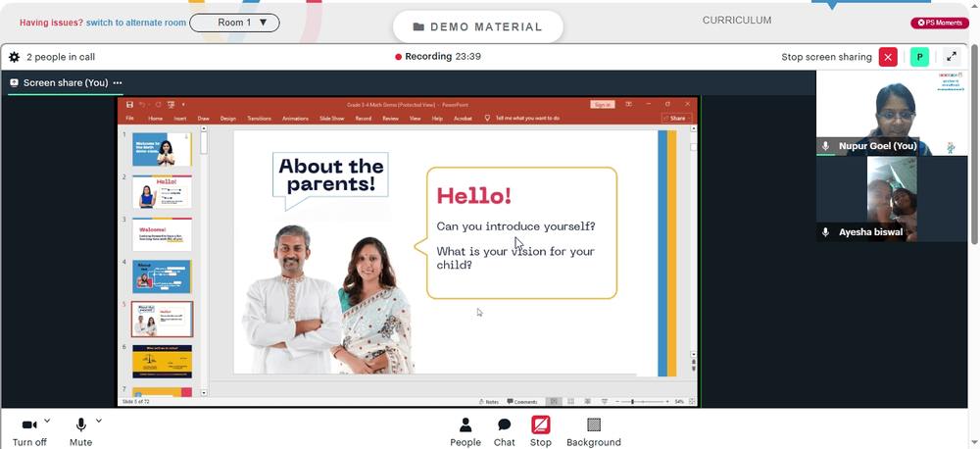980x449 pixels.
Task: Start Slide Show from status bar
Action: pos(605,402)
